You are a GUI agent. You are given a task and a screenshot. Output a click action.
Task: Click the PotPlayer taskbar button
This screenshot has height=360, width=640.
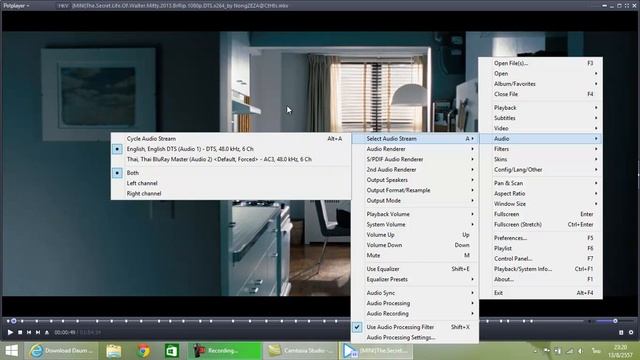376,351
